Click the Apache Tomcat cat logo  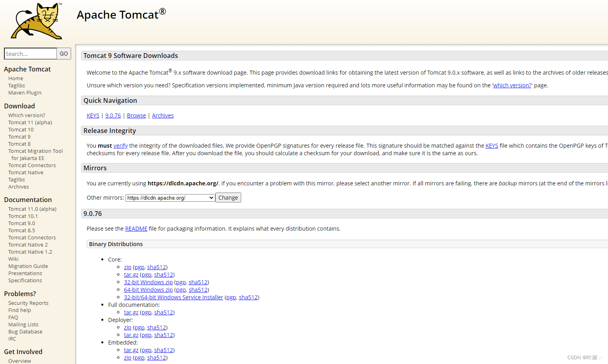(x=36, y=21)
